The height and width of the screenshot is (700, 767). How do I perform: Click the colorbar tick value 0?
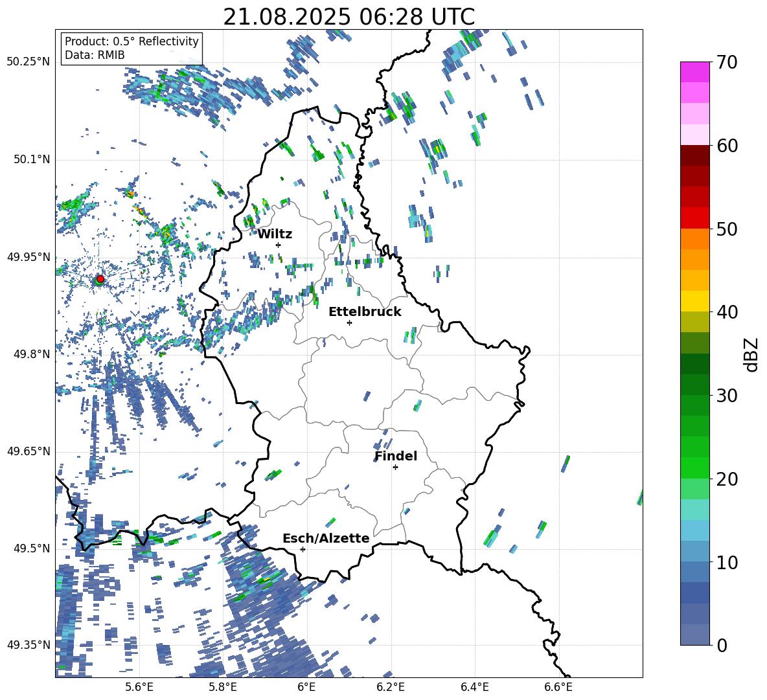point(722,645)
